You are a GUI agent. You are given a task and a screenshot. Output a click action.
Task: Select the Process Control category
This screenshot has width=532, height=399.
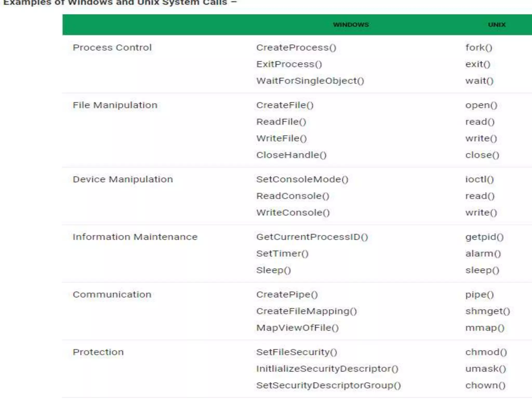[112, 48]
